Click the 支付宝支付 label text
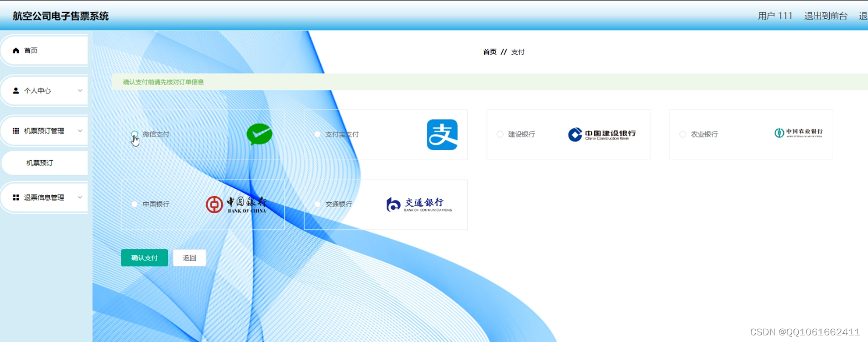The width and height of the screenshot is (868, 342). (342, 134)
